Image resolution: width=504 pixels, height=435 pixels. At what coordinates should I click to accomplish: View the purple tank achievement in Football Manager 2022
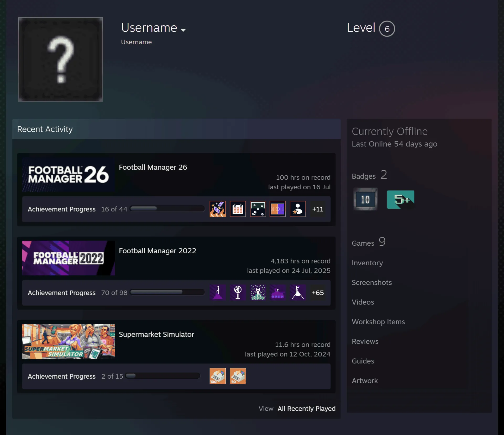[x=278, y=292]
